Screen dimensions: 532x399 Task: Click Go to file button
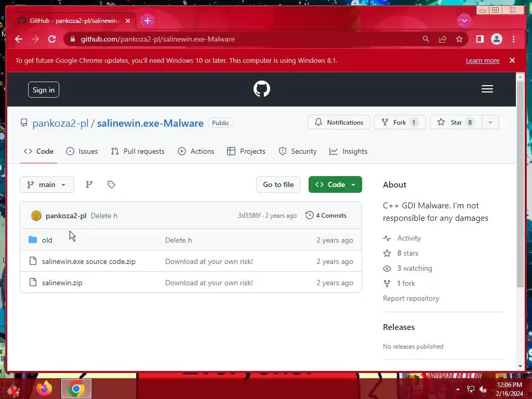pos(278,184)
